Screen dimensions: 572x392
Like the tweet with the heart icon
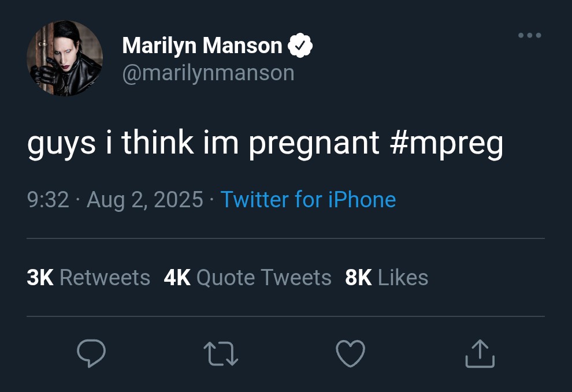(x=351, y=353)
